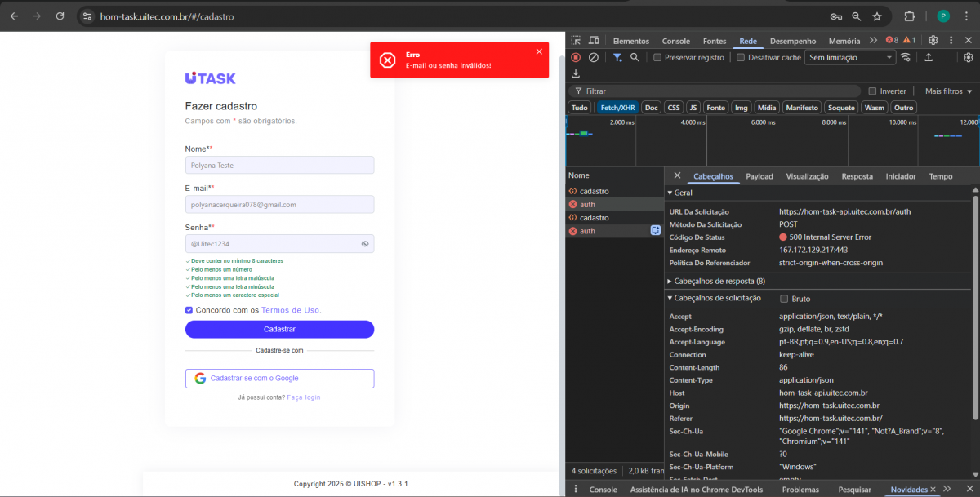This screenshot has width=980, height=497.
Task: Clear the network log
Action: [594, 58]
